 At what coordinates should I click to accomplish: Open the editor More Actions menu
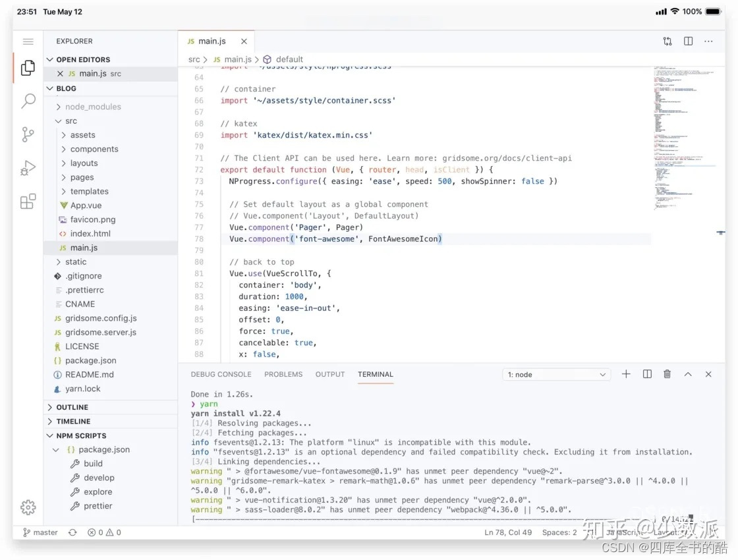click(708, 42)
